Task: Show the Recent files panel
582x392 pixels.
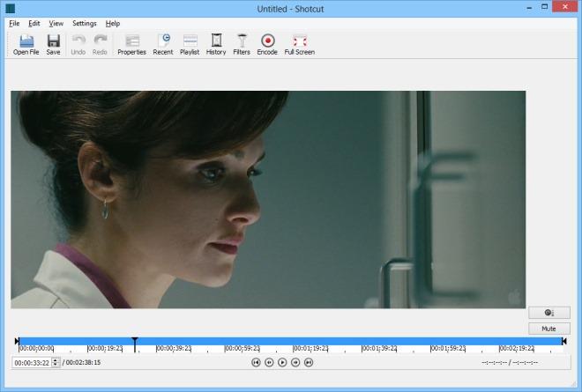Action: [x=163, y=44]
